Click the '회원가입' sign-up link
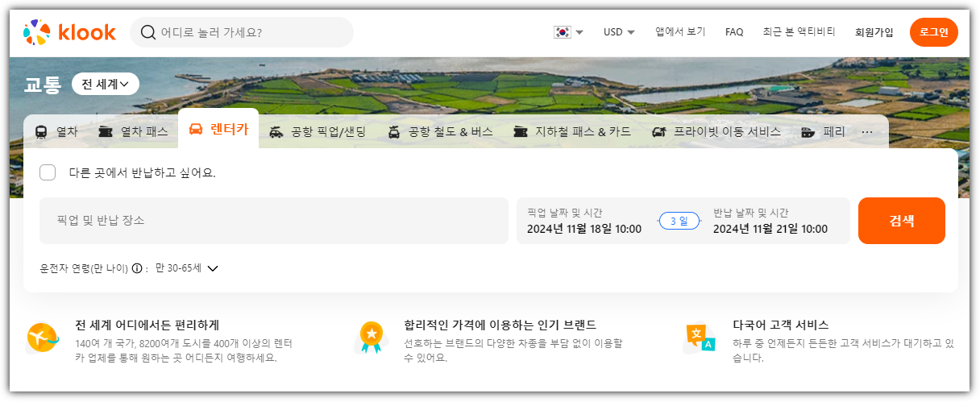 (x=874, y=32)
